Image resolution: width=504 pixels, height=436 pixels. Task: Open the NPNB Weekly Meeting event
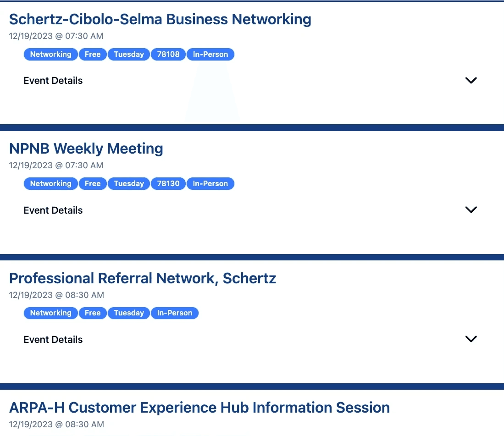[86, 149]
